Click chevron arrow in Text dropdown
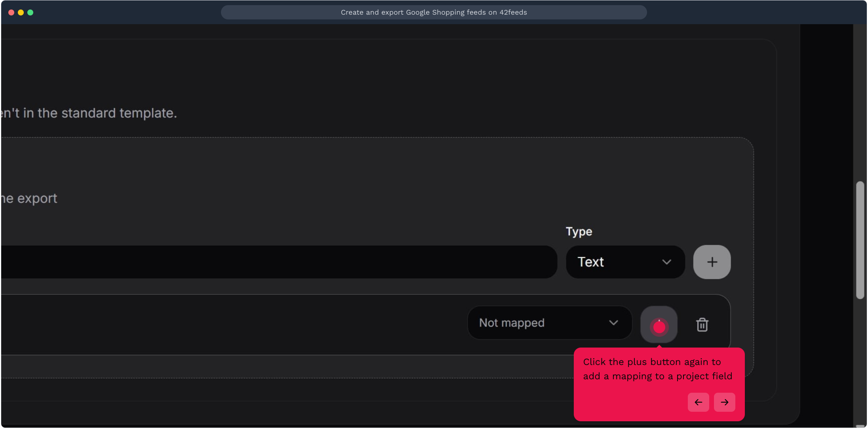The image size is (868, 428). (667, 262)
